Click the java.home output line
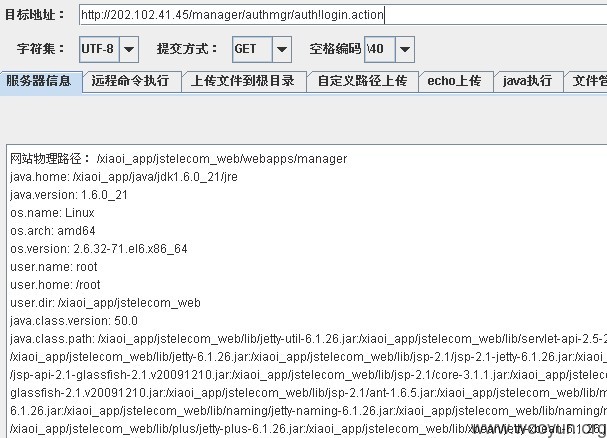Screen dimensions: 607x438 tap(124, 177)
